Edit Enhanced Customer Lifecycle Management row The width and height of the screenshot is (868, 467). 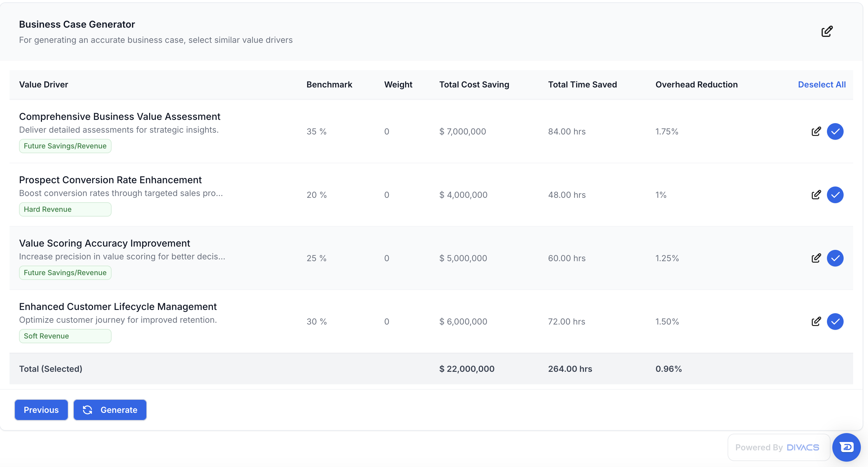[816, 322]
